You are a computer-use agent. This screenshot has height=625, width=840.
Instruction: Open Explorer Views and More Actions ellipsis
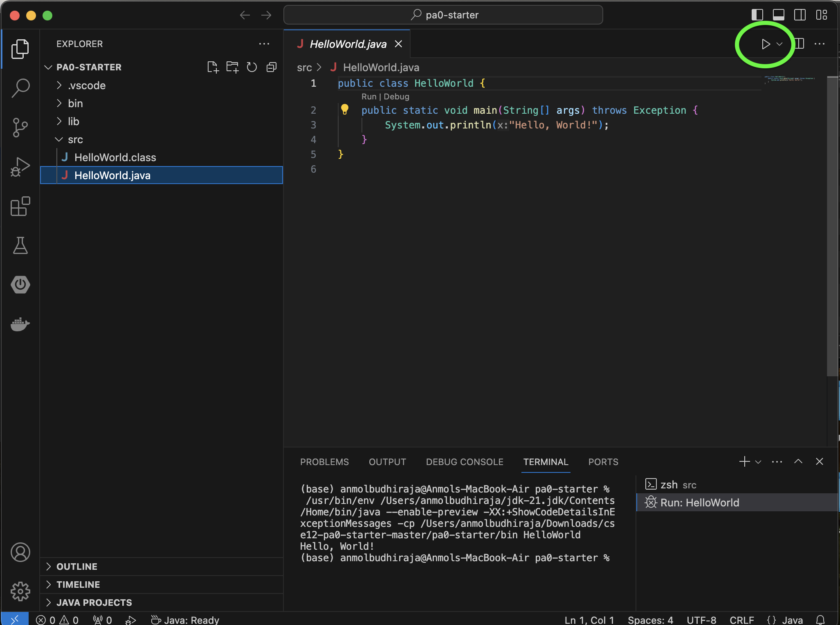click(x=264, y=44)
